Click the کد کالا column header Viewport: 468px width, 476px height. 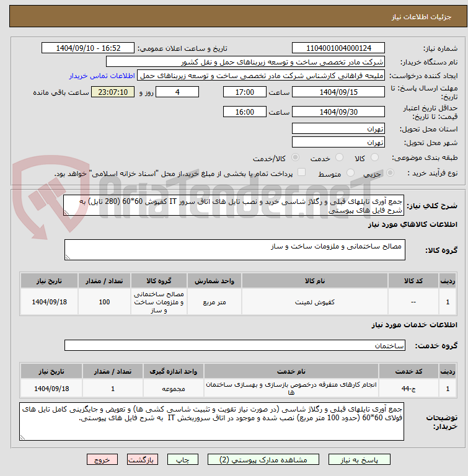tap(413, 281)
